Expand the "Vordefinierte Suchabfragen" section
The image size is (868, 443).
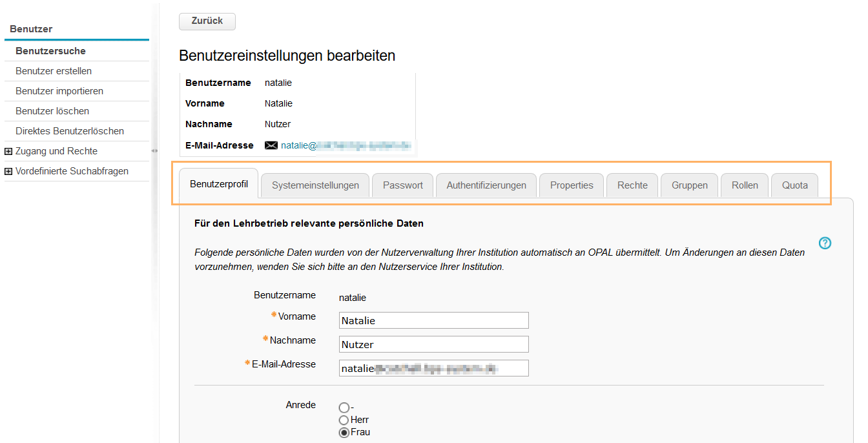click(71, 170)
